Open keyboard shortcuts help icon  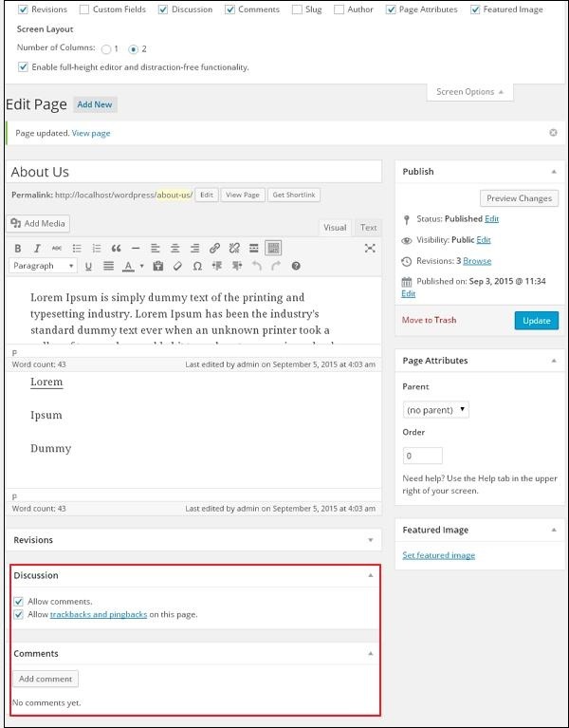point(296,266)
